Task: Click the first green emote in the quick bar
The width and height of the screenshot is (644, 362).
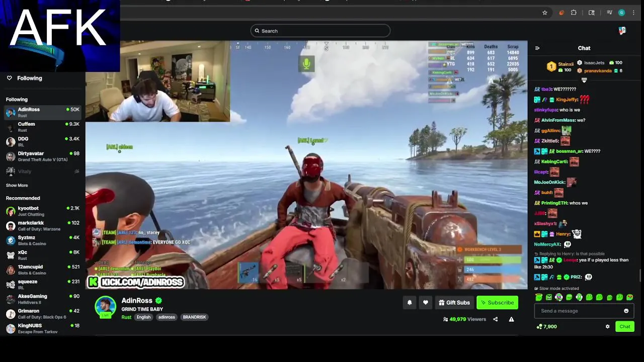Action: coord(539,297)
